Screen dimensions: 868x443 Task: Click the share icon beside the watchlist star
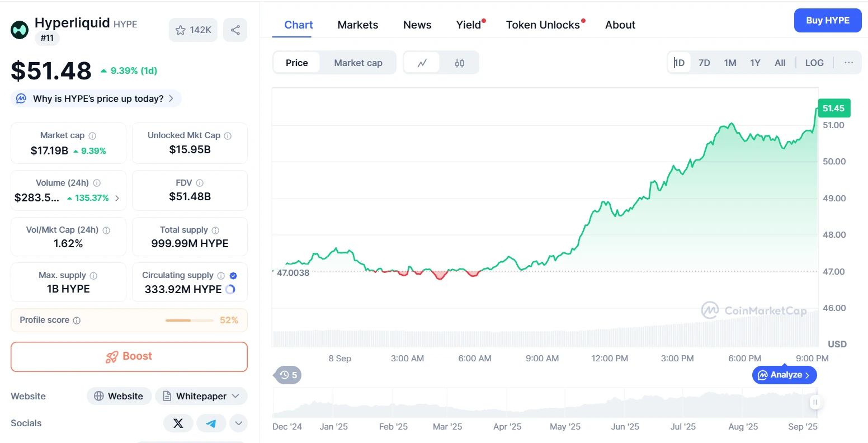click(x=235, y=30)
